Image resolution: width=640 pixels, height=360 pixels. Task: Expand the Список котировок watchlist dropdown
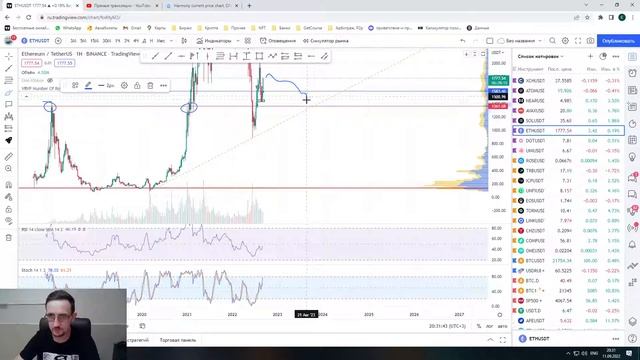pyautogui.click(x=540, y=56)
